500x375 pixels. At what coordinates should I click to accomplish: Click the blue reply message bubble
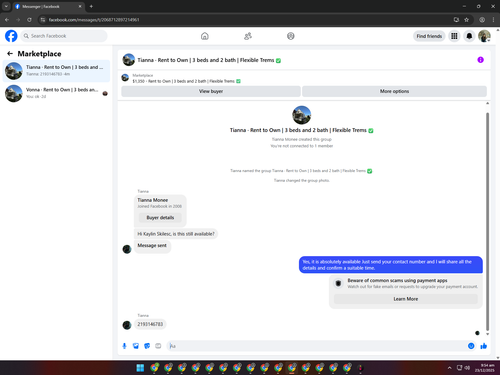click(391, 265)
